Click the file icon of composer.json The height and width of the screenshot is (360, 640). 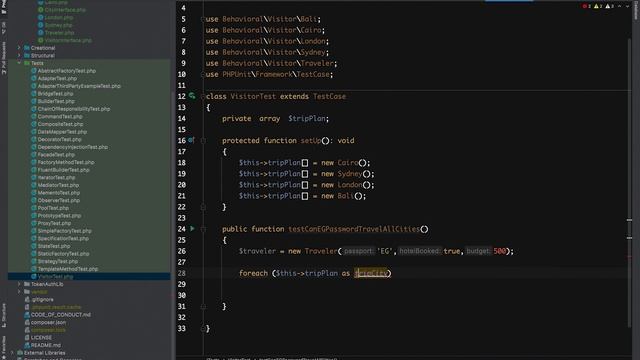(27, 322)
